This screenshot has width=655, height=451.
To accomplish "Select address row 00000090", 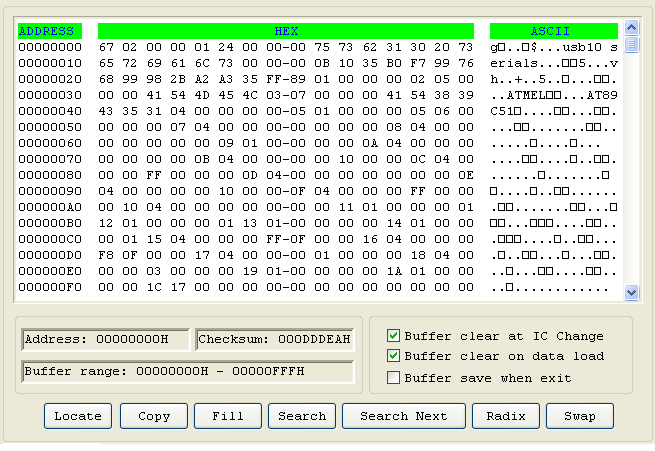I will 50,191.
